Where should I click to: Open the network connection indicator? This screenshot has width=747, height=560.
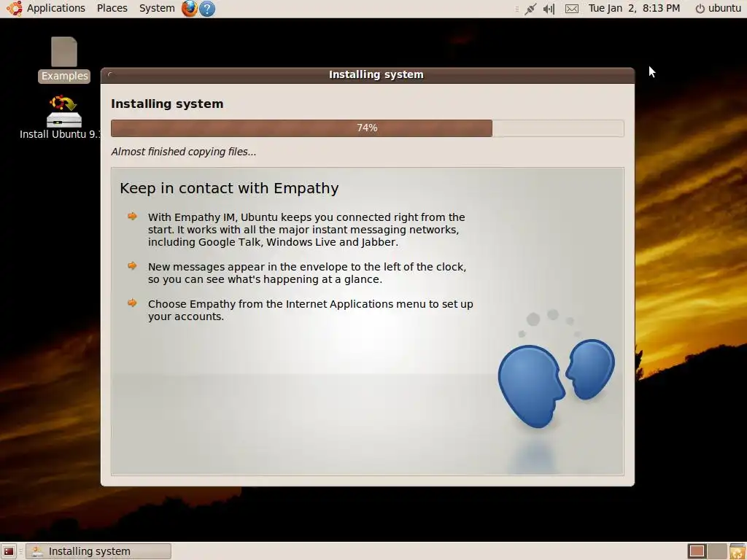click(530, 9)
